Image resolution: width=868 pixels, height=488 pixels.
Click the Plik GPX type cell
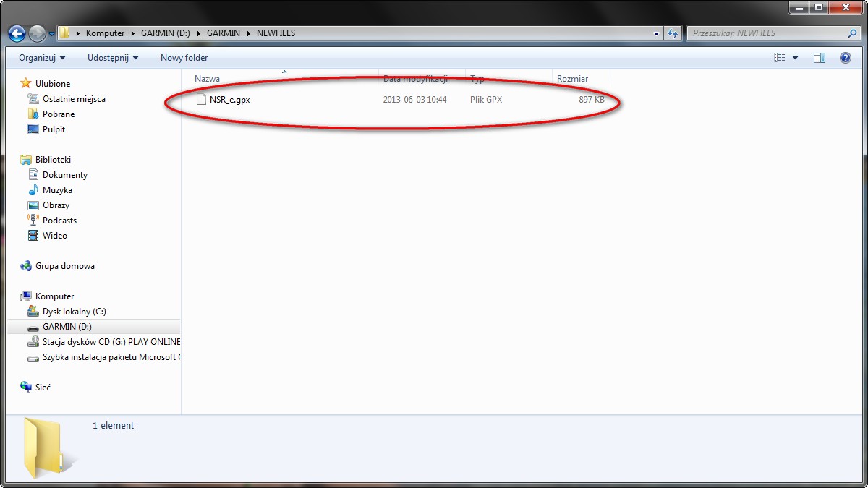(486, 100)
